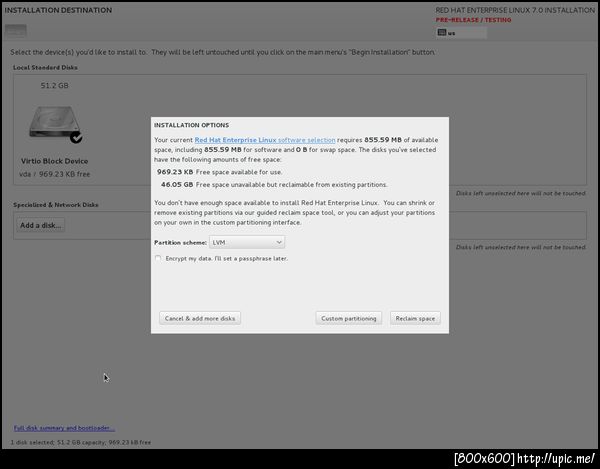Click the Reclaim space button
Image resolution: width=600 pixels, height=469 pixels.
(x=415, y=318)
